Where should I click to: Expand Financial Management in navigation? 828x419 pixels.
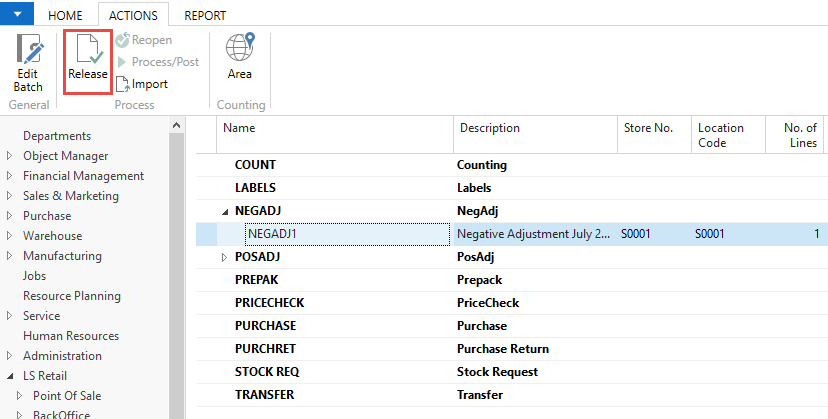click(10, 176)
